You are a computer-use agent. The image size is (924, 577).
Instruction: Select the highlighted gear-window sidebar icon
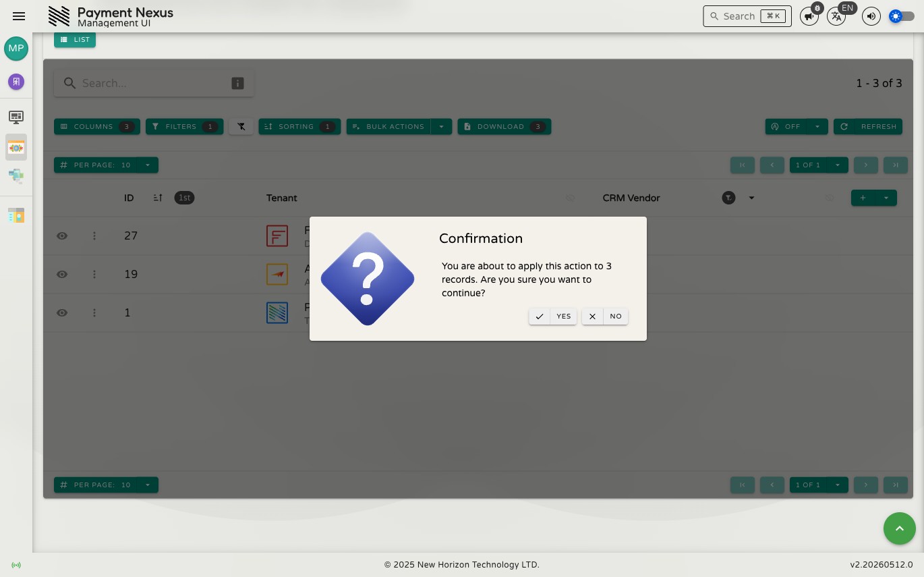click(x=16, y=147)
